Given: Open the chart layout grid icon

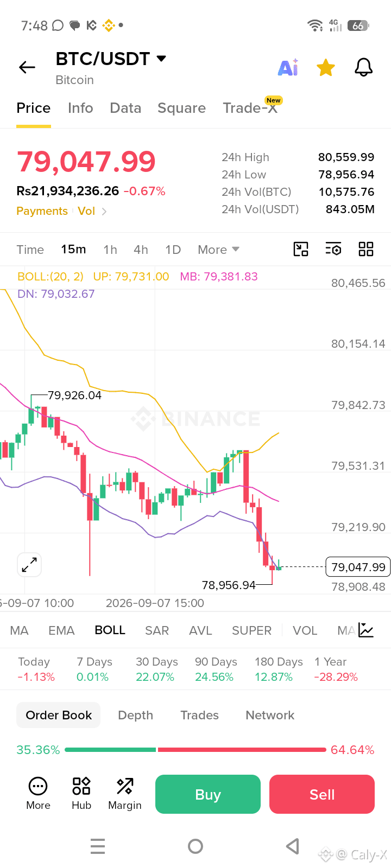Looking at the screenshot, I should (366, 249).
